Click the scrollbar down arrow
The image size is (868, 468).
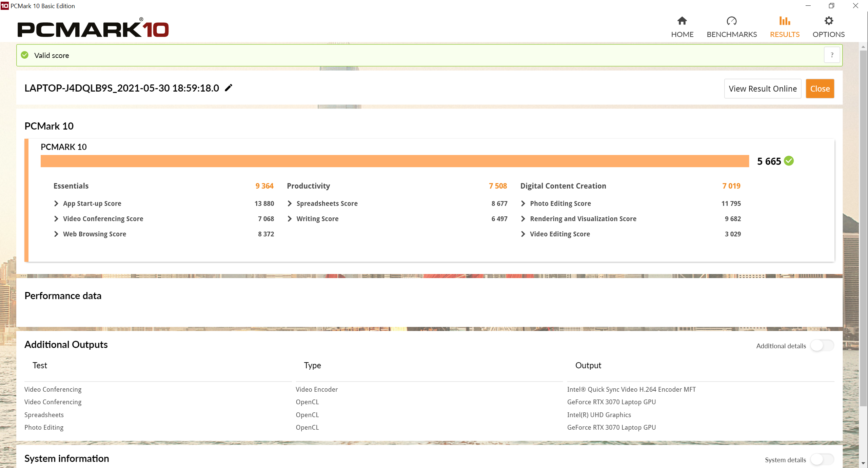pyautogui.click(x=863, y=463)
